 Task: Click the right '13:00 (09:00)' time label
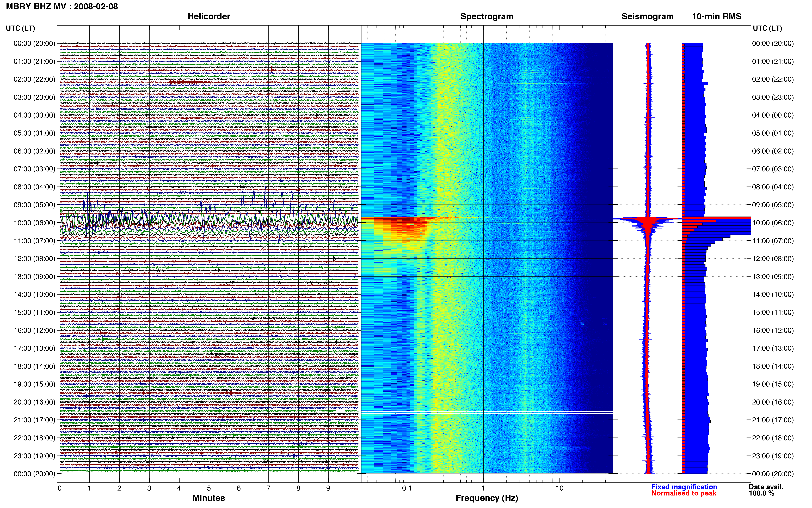[773, 277]
